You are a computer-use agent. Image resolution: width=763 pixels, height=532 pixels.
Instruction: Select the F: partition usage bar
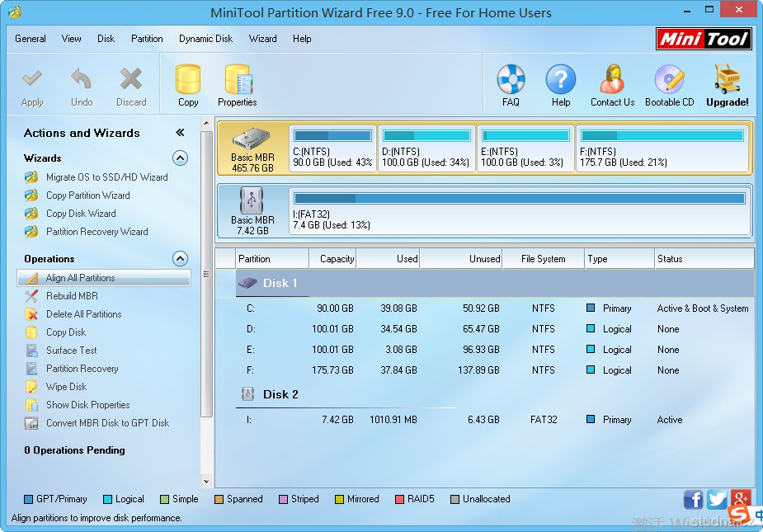tap(663, 135)
